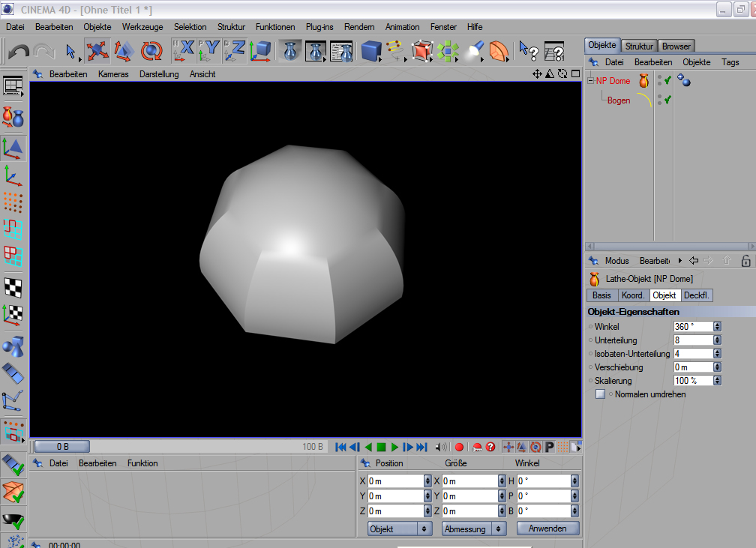Image resolution: width=756 pixels, height=548 pixels.
Task: Click the Anwenden button
Action: click(547, 529)
